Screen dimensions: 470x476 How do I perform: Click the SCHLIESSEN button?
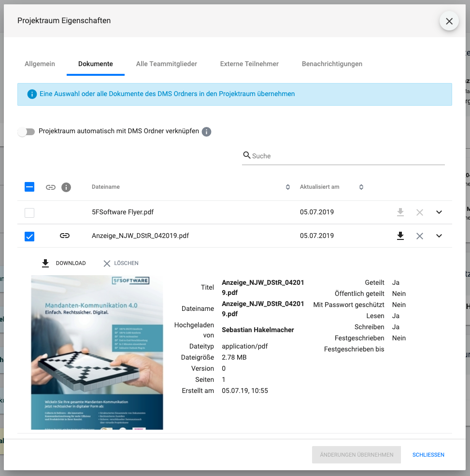coord(428,455)
